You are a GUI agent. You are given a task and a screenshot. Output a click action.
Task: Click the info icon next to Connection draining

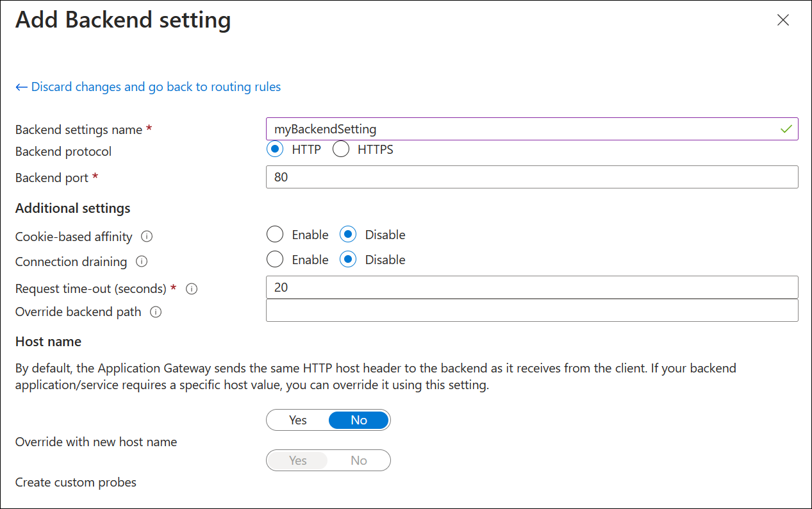(x=142, y=262)
